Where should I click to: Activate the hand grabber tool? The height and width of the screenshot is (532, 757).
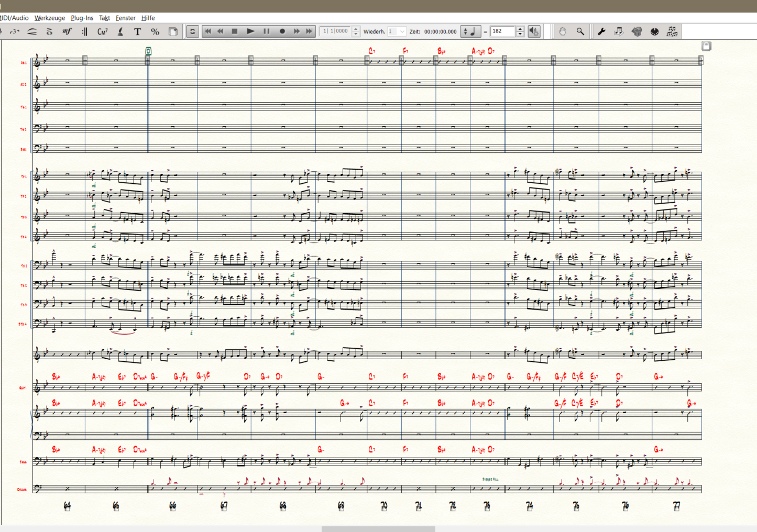click(562, 31)
